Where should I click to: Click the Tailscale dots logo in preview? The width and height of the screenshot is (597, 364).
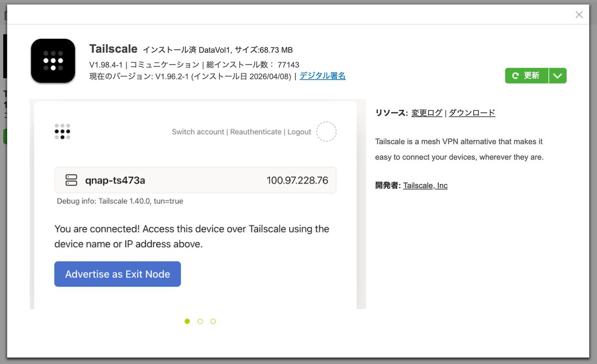tap(62, 131)
